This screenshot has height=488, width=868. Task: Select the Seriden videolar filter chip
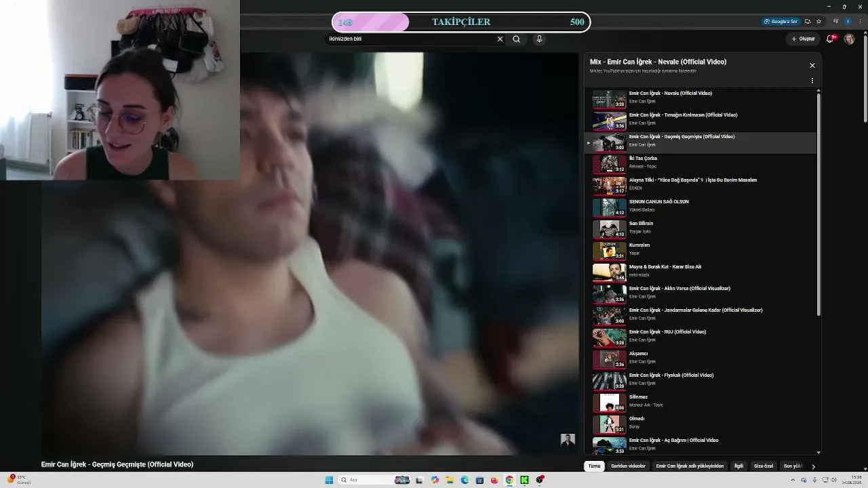[x=628, y=466]
